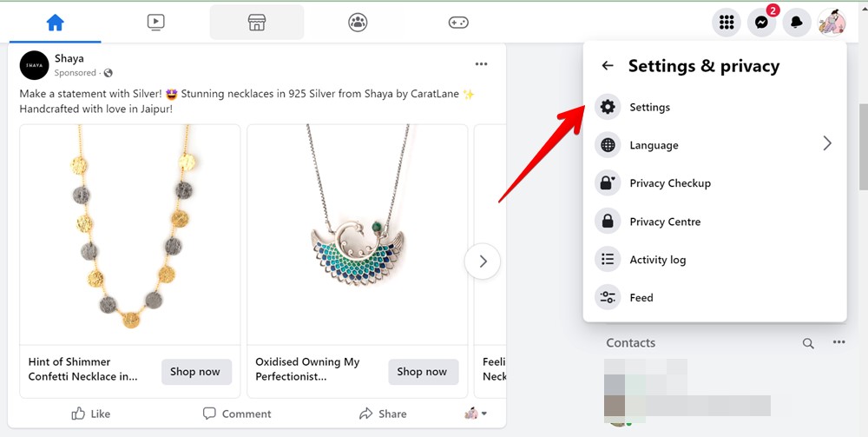Click the profile avatar account menu
This screenshot has width=868, height=437.
(831, 23)
